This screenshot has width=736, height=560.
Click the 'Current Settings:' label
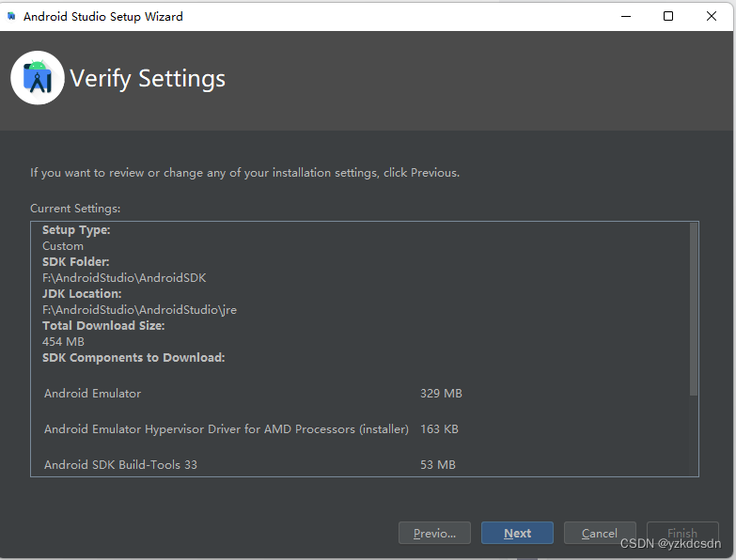click(75, 209)
